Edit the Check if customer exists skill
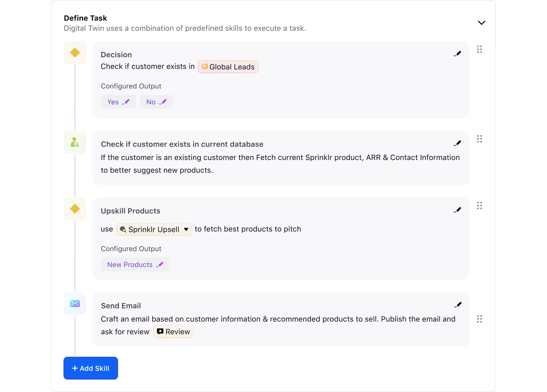The image size is (547, 392). click(457, 143)
